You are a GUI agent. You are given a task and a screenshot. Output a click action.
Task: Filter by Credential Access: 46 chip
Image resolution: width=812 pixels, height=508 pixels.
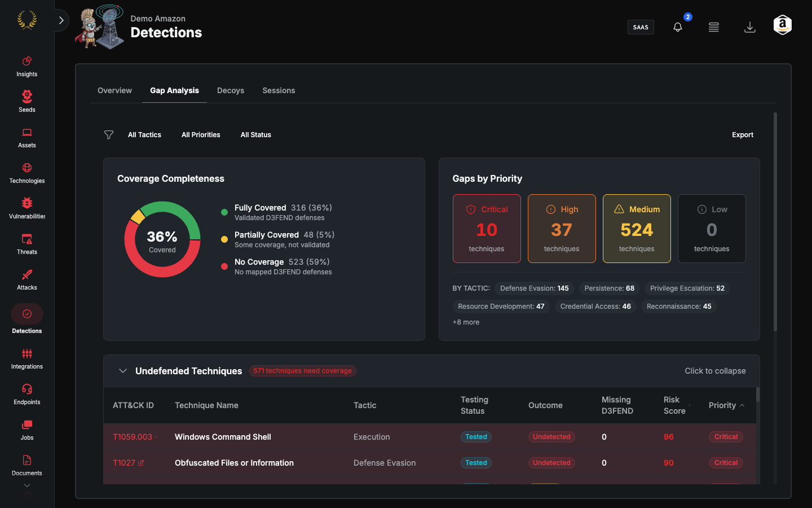click(595, 306)
